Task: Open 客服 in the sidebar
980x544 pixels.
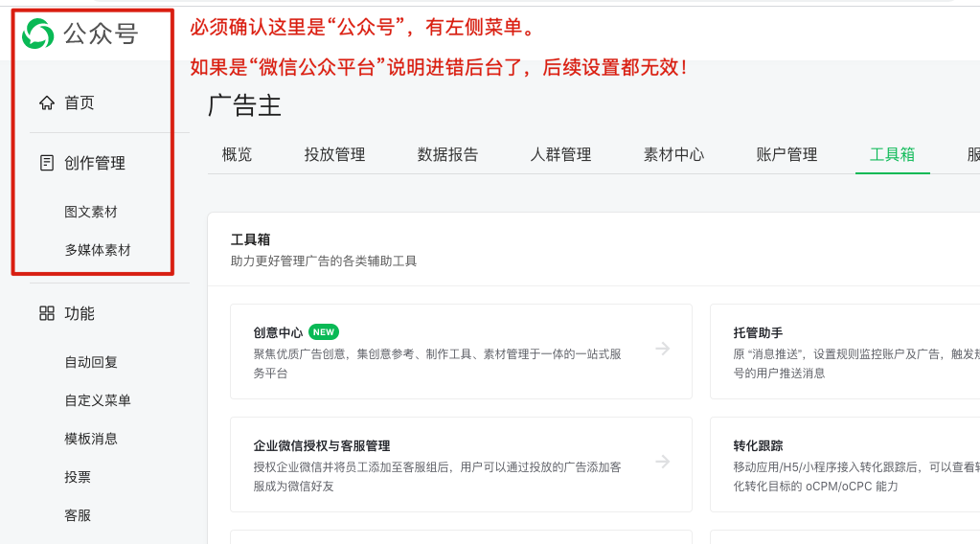Action: pyautogui.click(x=78, y=515)
